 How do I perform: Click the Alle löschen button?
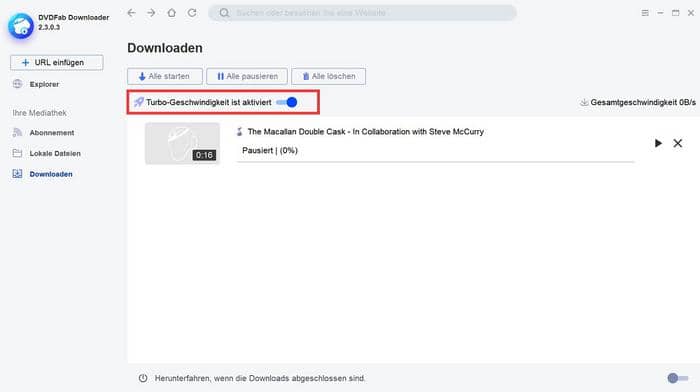329,76
